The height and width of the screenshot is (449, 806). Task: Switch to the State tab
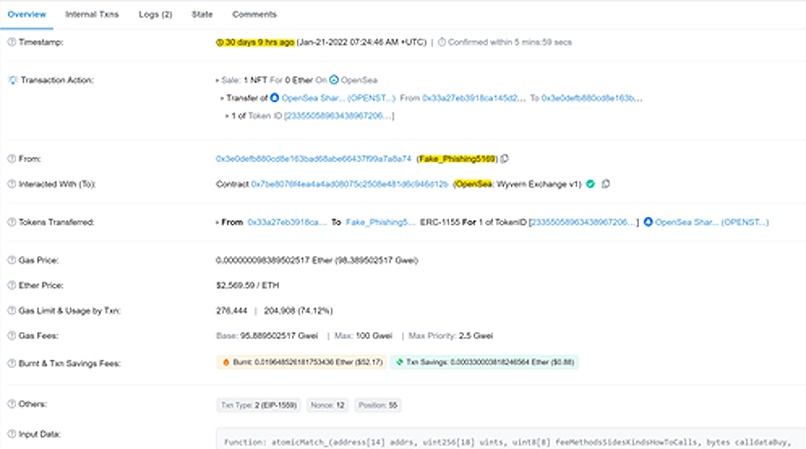tap(202, 15)
